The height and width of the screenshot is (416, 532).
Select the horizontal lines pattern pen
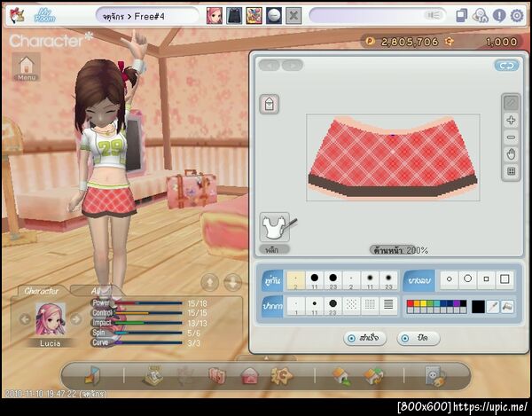pyautogui.click(x=388, y=306)
